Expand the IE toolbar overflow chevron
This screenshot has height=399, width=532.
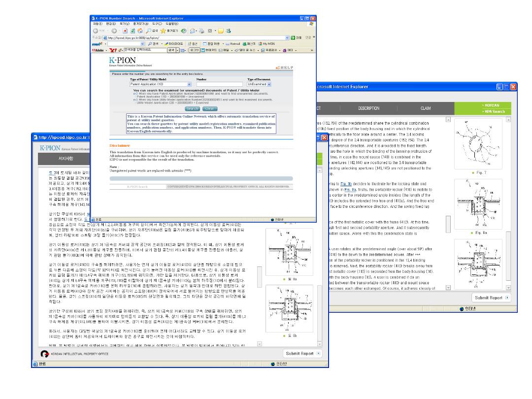pyautogui.click(x=314, y=37)
